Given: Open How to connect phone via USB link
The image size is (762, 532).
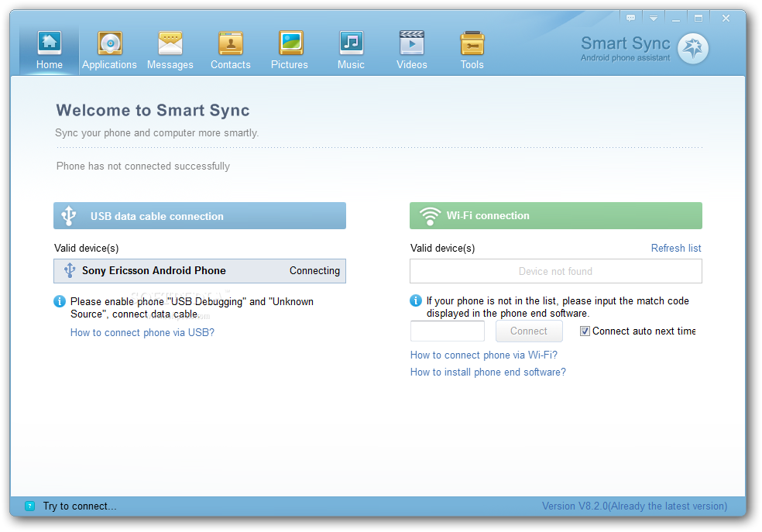Looking at the screenshot, I should [x=142, y=332].
